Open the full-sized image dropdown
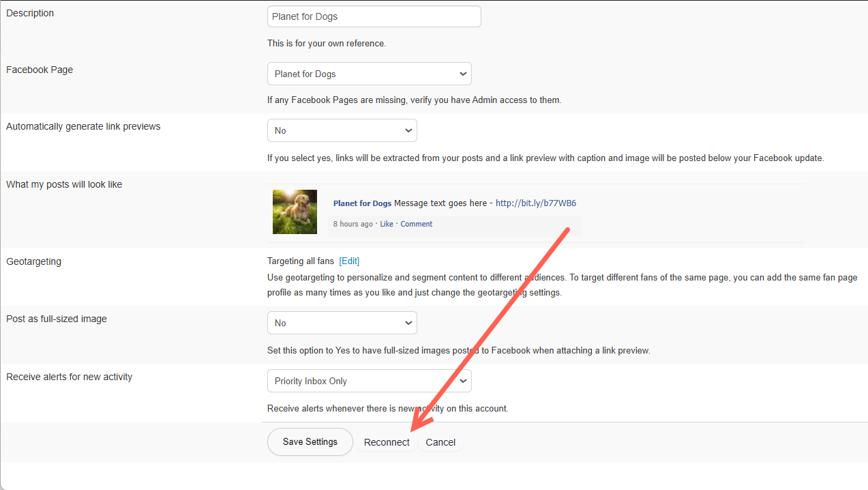868x490 pixels. [x=342, y=323]
